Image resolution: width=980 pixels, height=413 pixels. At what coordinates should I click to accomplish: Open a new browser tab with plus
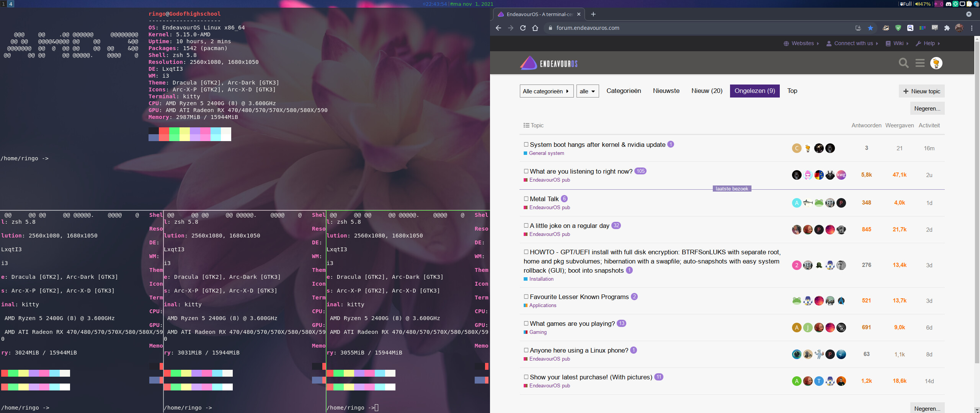[593, 14]
